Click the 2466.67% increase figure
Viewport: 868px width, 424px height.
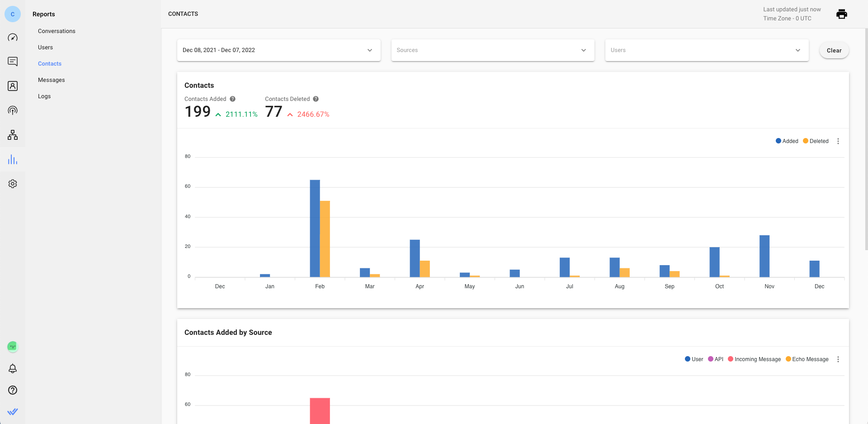pyautogui.click(x=313, y=114)
